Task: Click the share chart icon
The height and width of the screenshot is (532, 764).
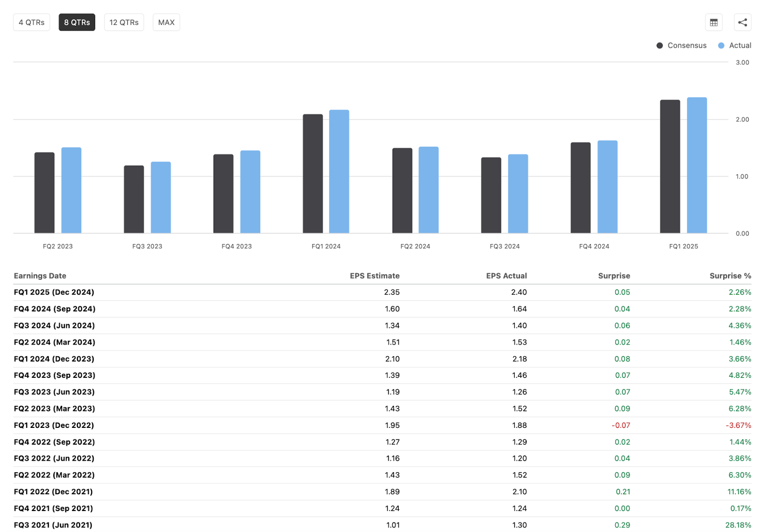Action: pos(743,22)
